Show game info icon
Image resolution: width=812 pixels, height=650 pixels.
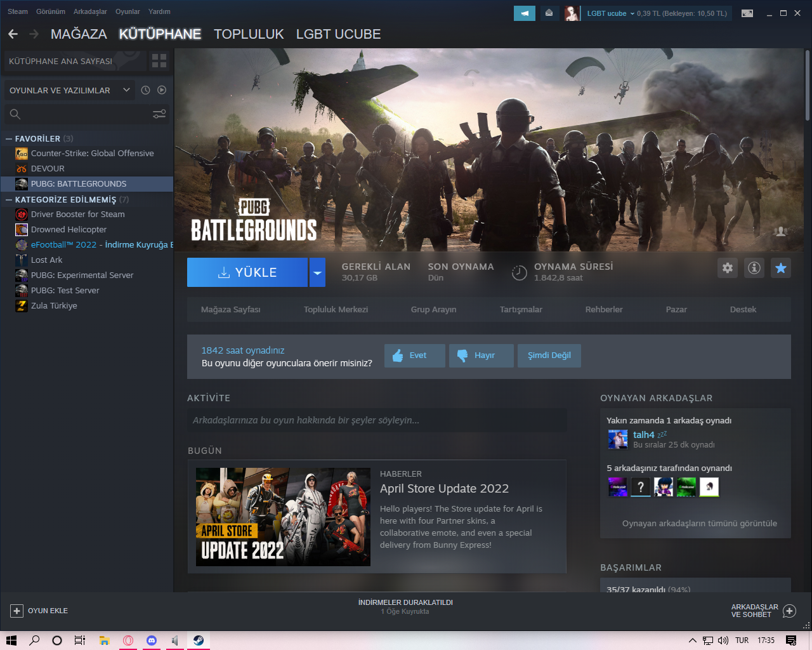754,268
